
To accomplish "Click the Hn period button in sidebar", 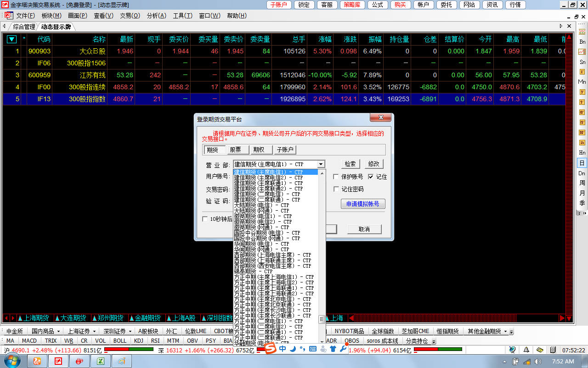I will 582,153.
